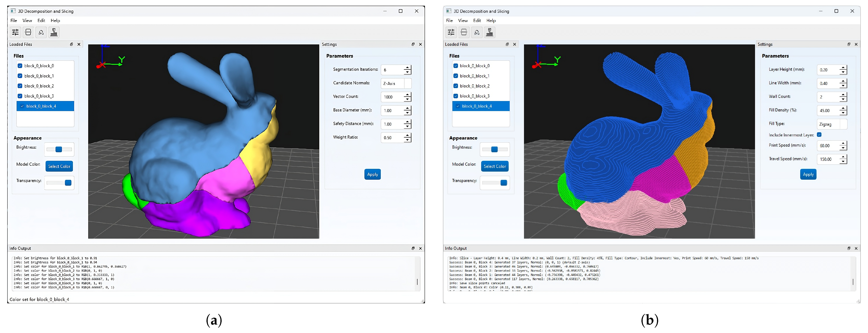This screenshot has height=333, width=868.
Task: Float the Settings panel in left window
Action: click(413, 44)
